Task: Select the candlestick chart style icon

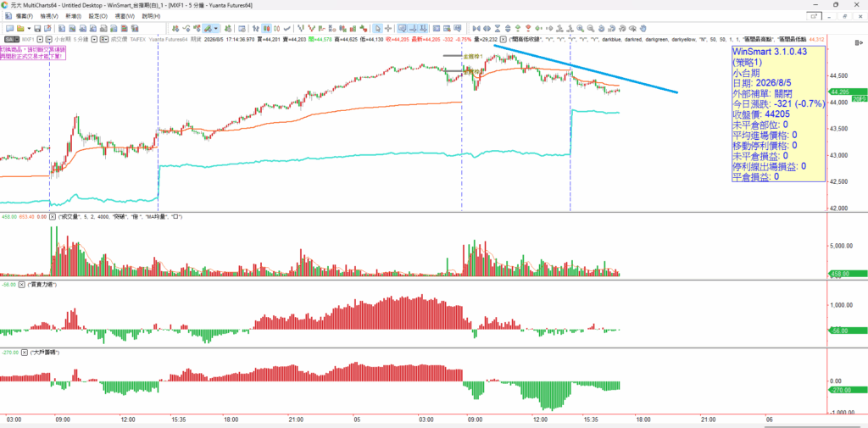Action: click(266, 28)
